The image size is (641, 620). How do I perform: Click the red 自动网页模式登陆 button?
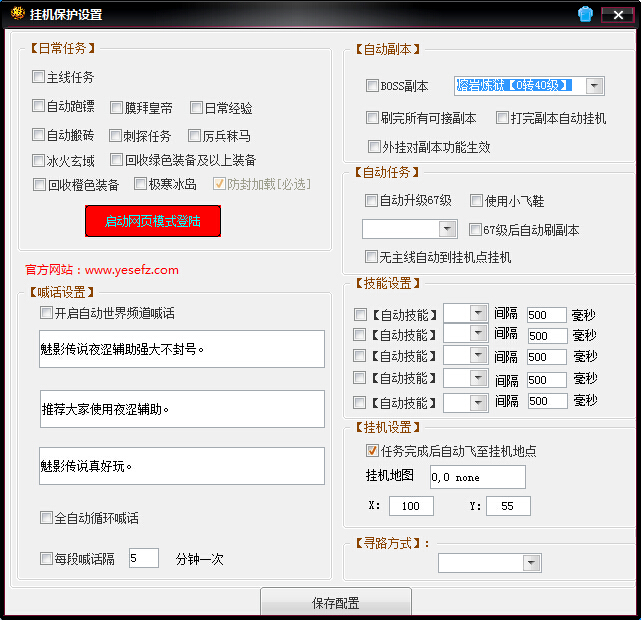pyautogui.click(x=153, y=221)
